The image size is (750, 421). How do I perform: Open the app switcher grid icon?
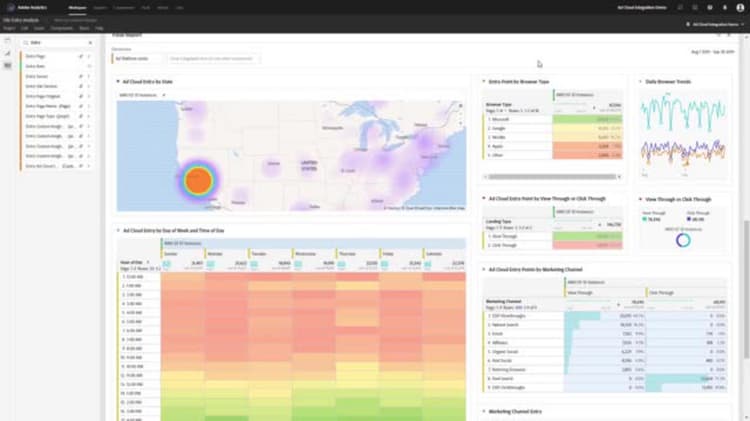click(x=695, y=8)
